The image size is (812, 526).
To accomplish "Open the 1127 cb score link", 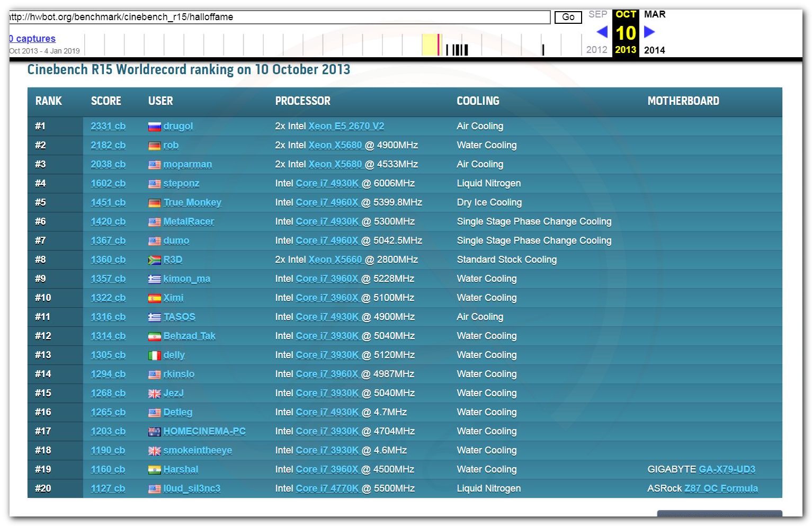I will point(108,488).
